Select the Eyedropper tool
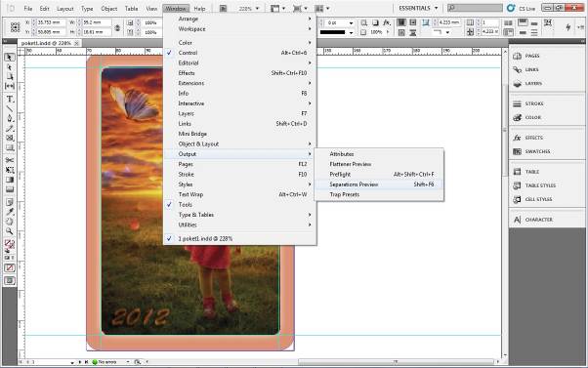 (10, 212)
